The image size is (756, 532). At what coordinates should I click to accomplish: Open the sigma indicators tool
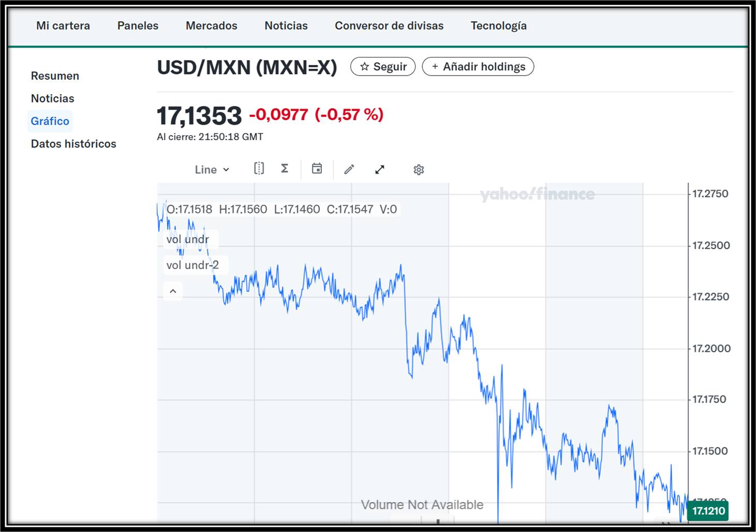pos(285,169)
